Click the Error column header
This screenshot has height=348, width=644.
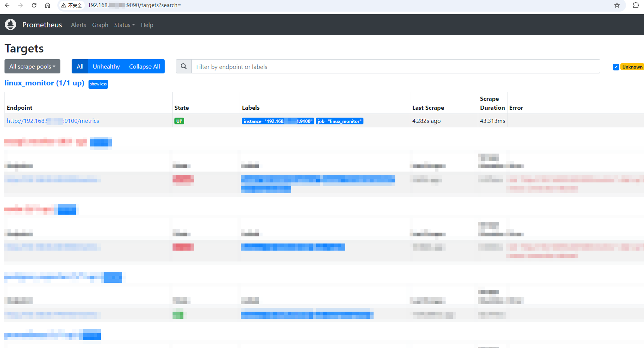(516, 108)
